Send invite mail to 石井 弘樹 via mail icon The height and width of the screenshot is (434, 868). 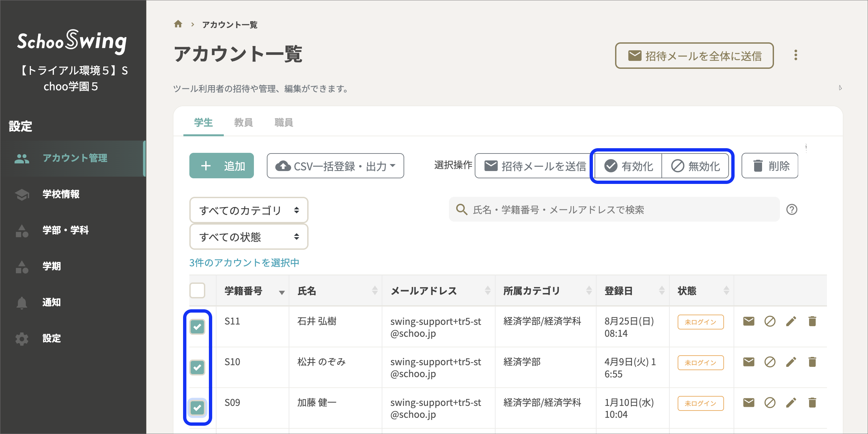coord(748,321)
